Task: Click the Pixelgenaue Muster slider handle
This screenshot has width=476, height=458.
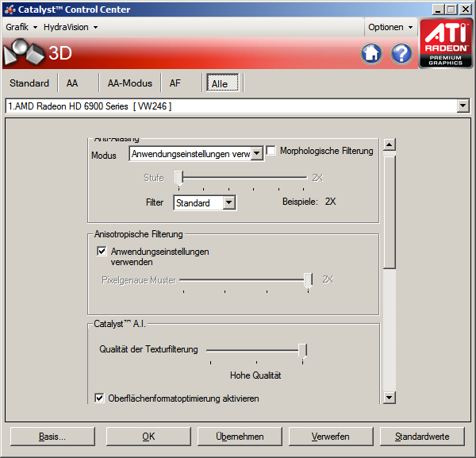Action: click(308, 280)
